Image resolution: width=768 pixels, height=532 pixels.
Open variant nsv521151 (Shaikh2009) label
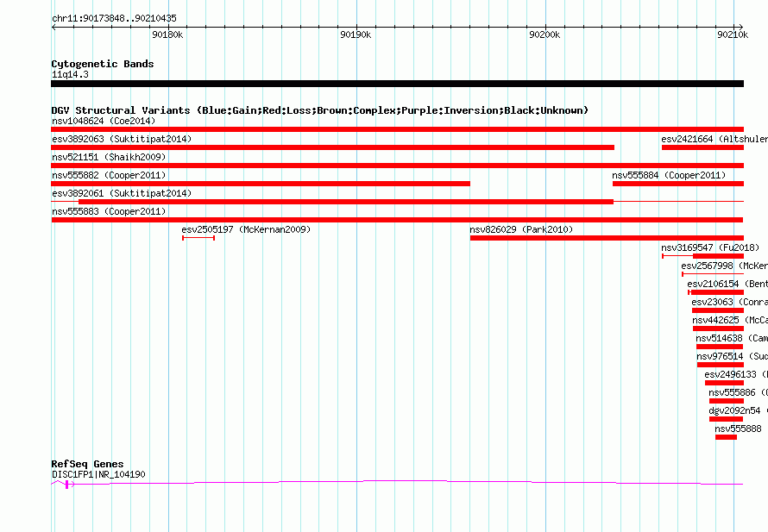pyautogui.click(x=109, y=157)
